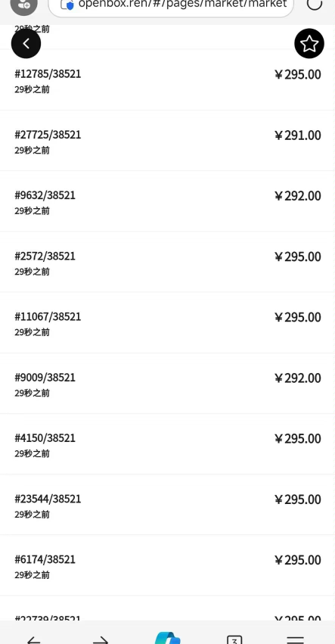Tap the black back arrow button
The image size is (335, 644).
26,44
